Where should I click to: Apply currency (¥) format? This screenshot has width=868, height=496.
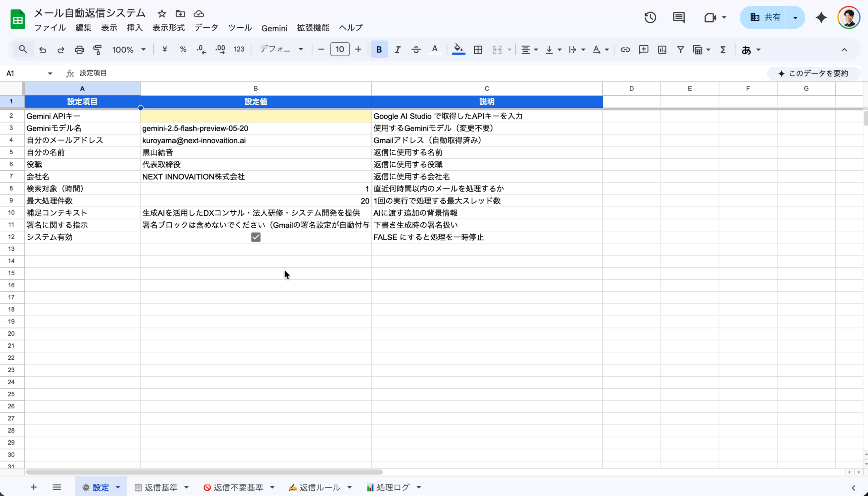coord(165,50)
